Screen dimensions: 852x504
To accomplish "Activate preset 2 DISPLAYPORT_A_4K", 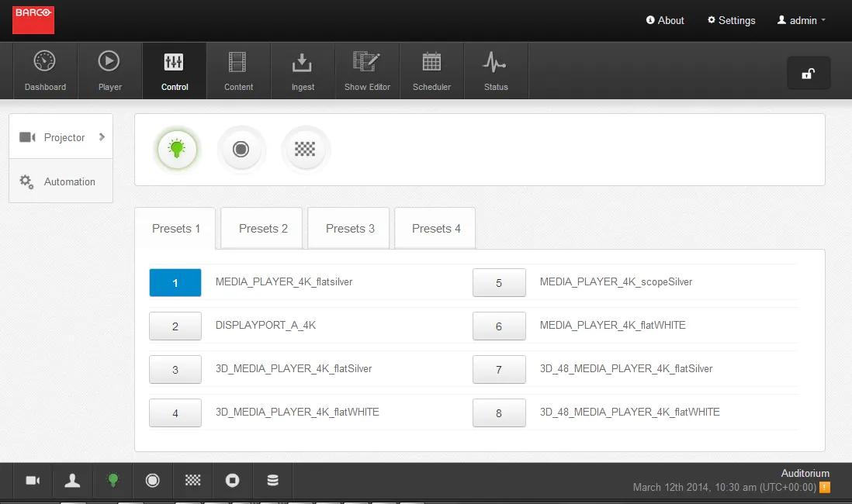I will pos(175,326).
